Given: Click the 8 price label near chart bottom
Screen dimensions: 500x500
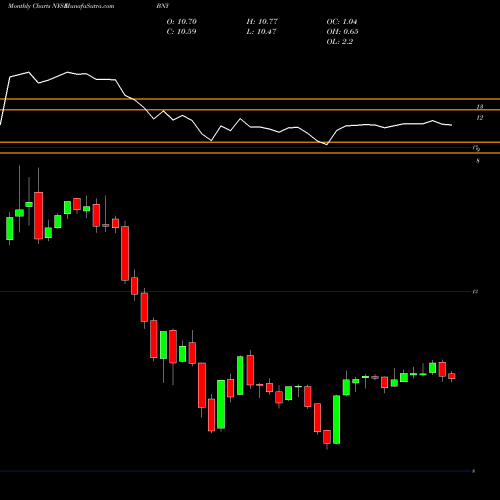Looking at the screenshot, I should 474,471.
